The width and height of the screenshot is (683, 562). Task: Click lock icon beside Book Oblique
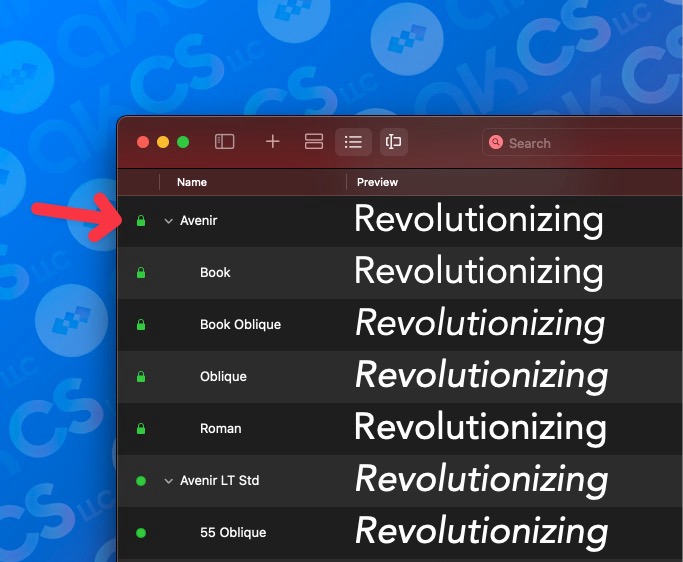tap(141, 324)
